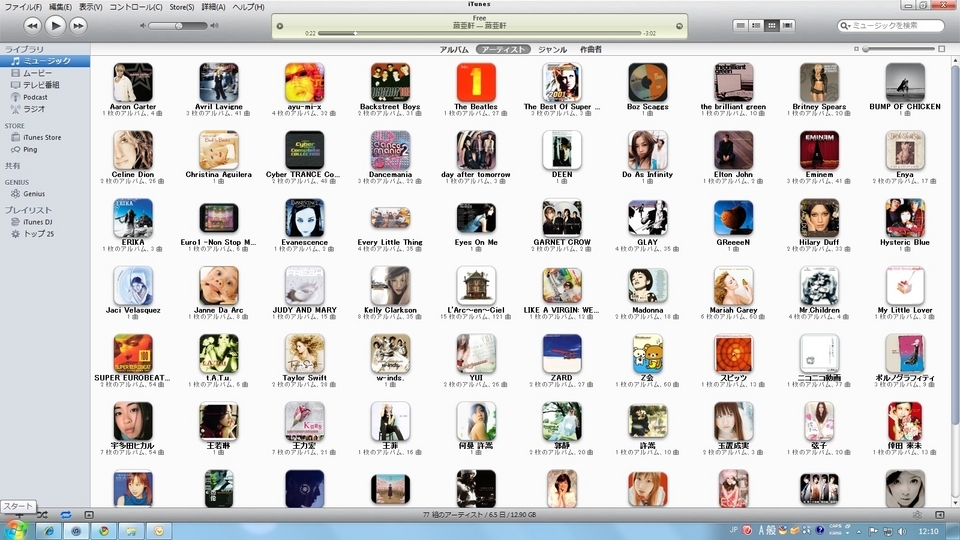Launch Internet Explorer from taskbar
The image size is (960, 540).
pyautogui.click(x=48, y=531)
